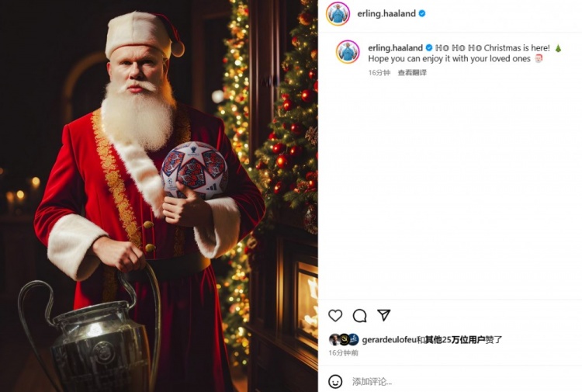The height and width of the screenshot is (392, 582).
Task: Share the post via paper plane icon
Action: (x=383, y=315)
